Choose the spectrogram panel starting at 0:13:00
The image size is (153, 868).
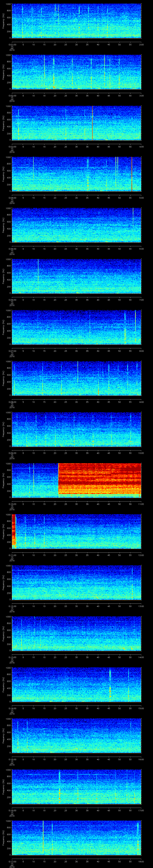tap(76, 633)
